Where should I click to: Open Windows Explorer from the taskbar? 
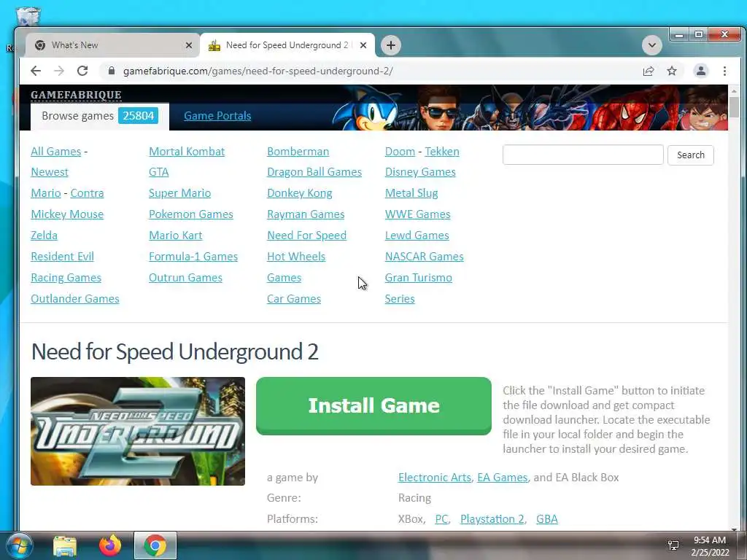click(65, 545)
